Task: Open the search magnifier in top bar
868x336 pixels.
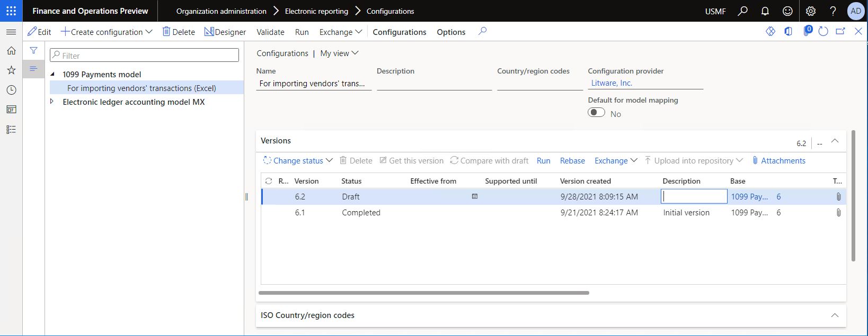Action: coord(742,11)
